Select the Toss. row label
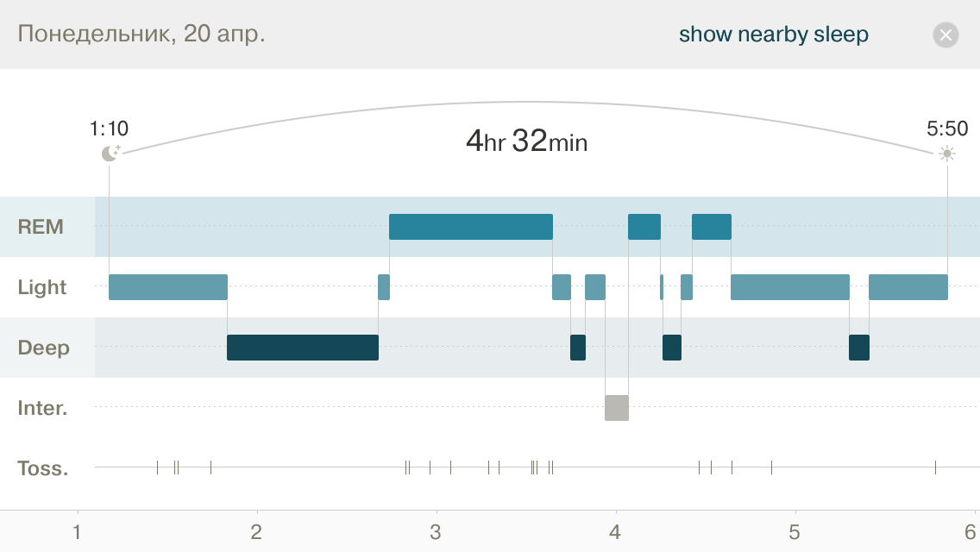 point(42,468)
